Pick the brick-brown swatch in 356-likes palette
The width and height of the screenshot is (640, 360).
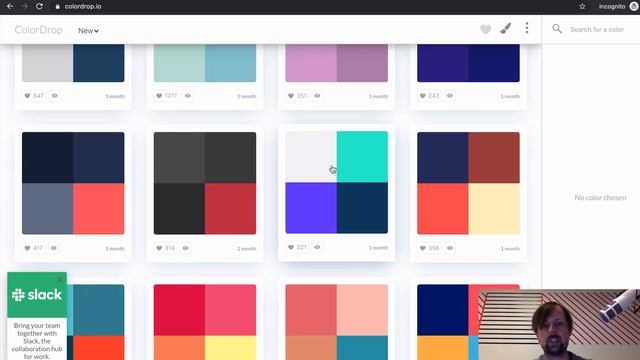[x=494, y=158]
